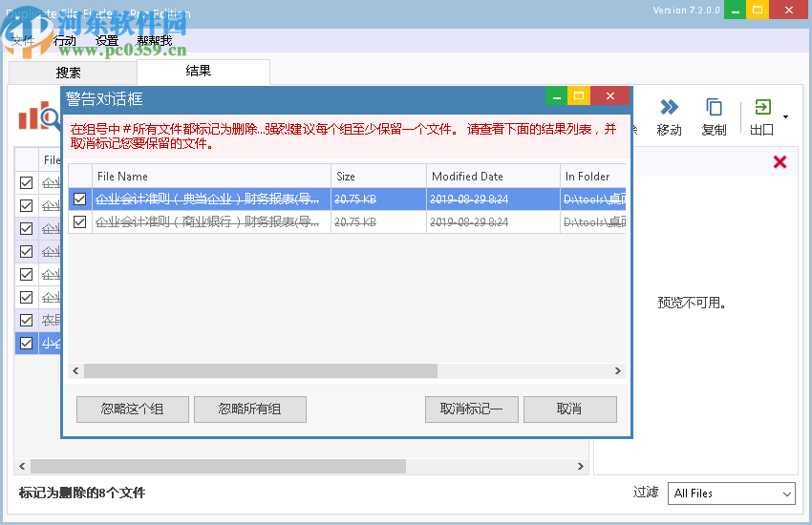Switch to the 搜索 tab
Screen dimensions: 812x525
[x=73, y=73]
